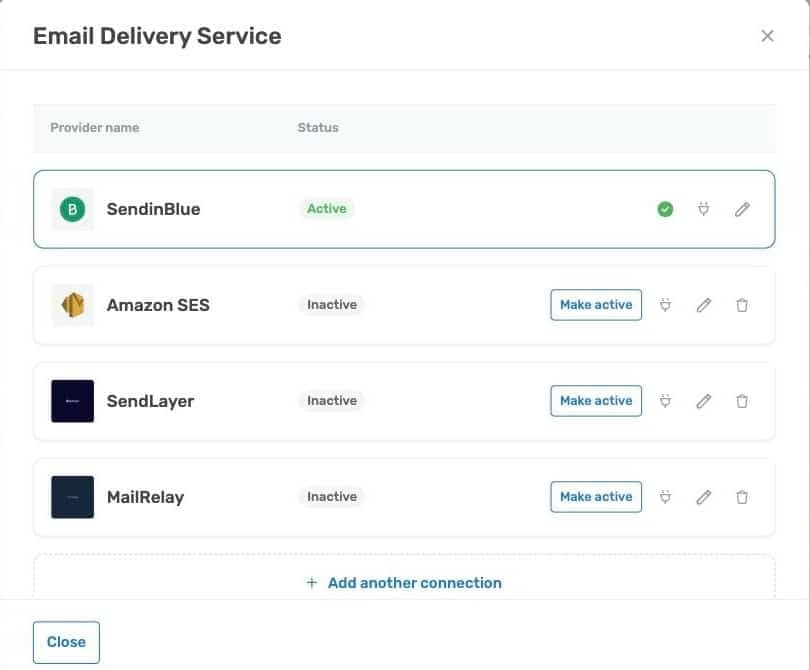Edit the Amazon SES connection
This screenshot has width=810, height=670.
(704, 305)
